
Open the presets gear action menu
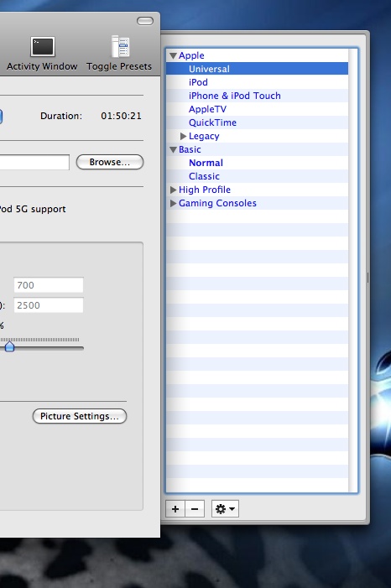pyautogui.click(x=225, y=509)
